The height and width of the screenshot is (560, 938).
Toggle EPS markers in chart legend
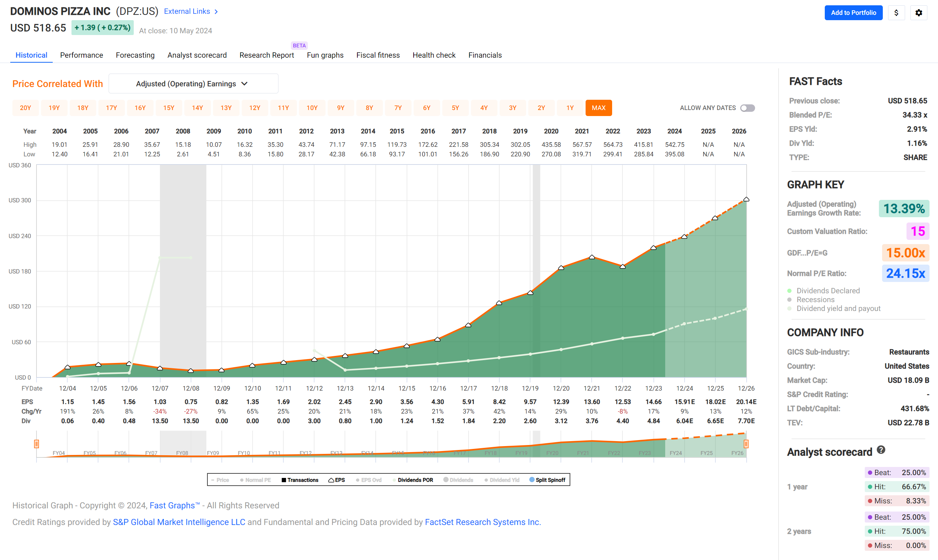[336, 480]
